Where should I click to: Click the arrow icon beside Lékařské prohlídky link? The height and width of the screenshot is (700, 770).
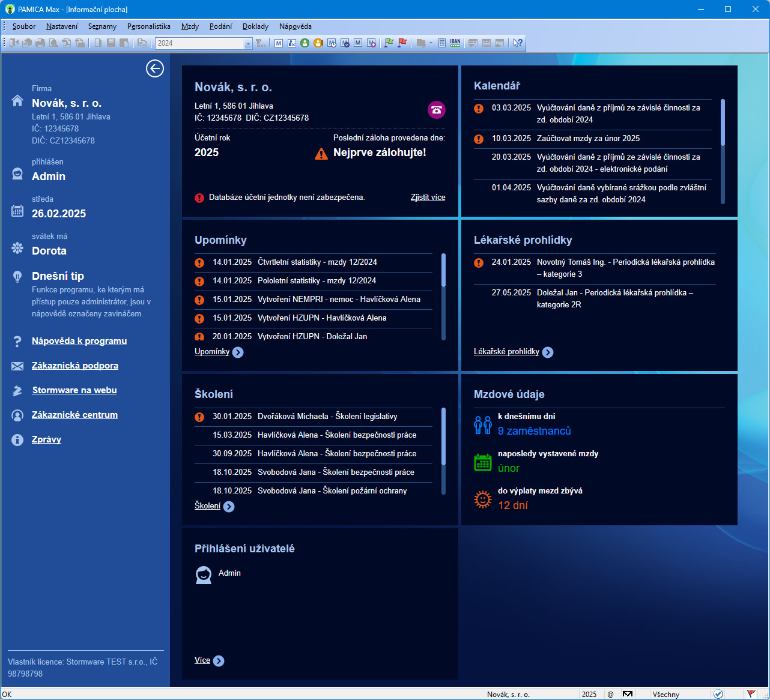click(548, 352)
